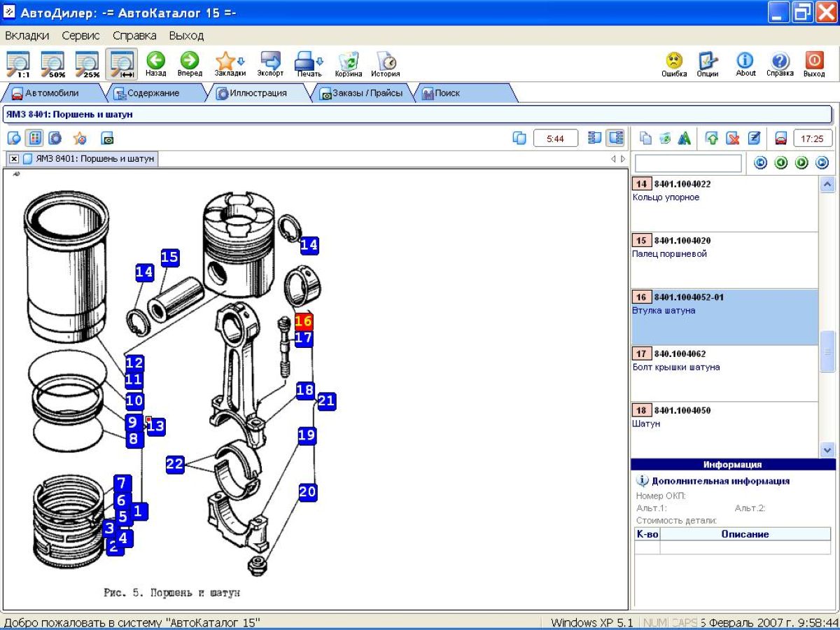The width and height of the screenshot is (840, 630).
Task: Click the font size AA icon
Action: (685, 138)
